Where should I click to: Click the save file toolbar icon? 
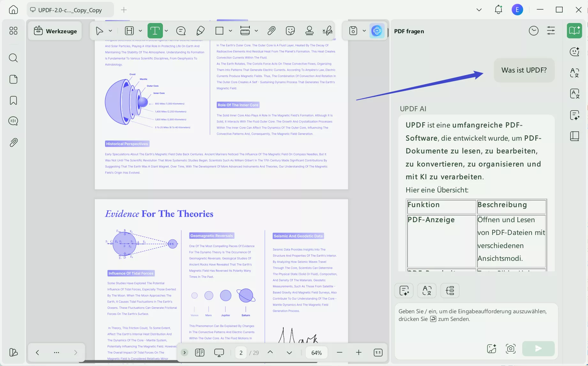coord(353,31)
